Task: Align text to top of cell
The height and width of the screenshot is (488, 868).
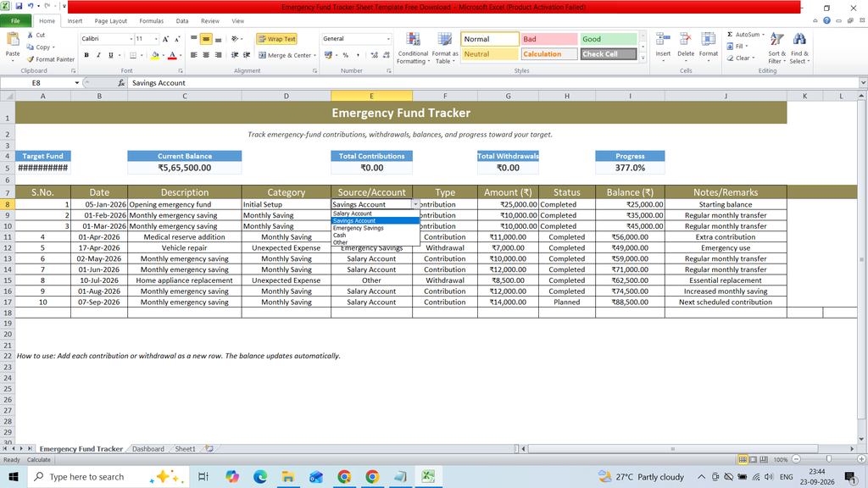Action: 194,39
